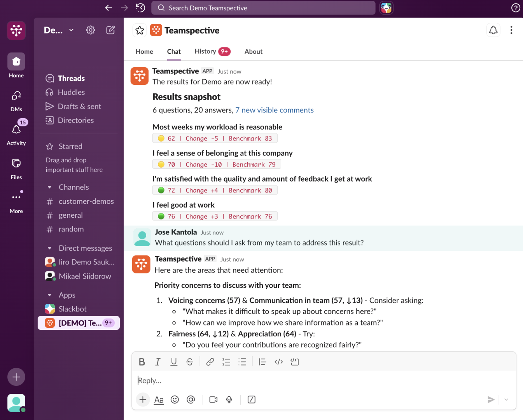Send the message with arrow icon
The width and height of the screenshot is (523, 420).
(491, 399)
